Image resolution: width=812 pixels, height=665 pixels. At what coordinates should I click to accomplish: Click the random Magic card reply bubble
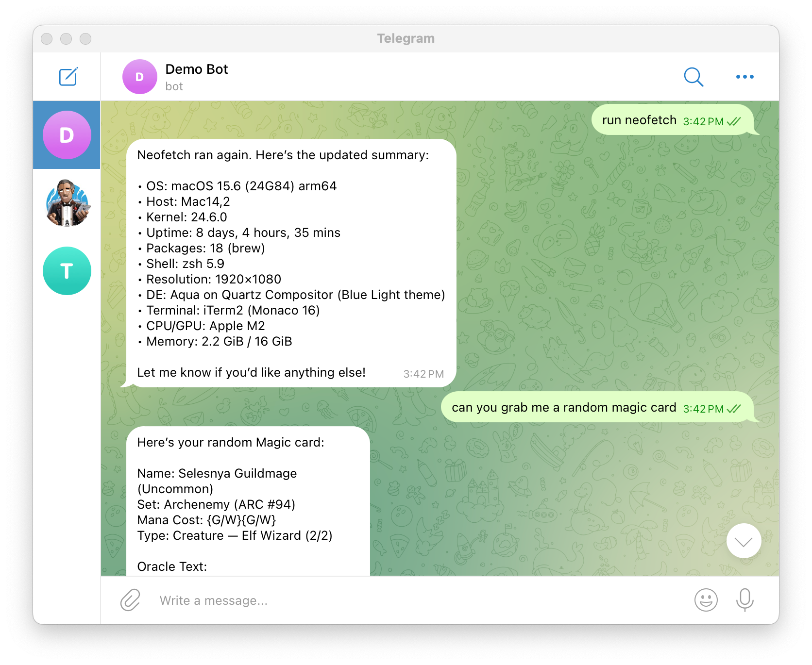click(x=248, y=501)
